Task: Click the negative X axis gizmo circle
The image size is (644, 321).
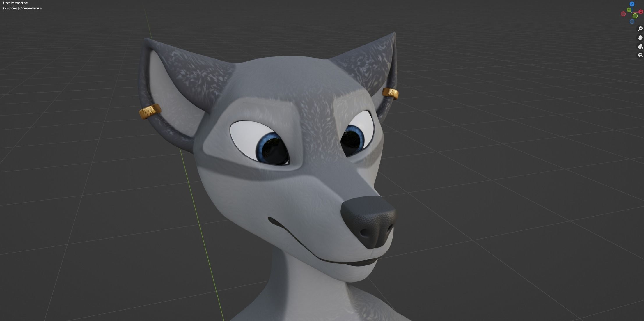Action: tap(623, 14)
